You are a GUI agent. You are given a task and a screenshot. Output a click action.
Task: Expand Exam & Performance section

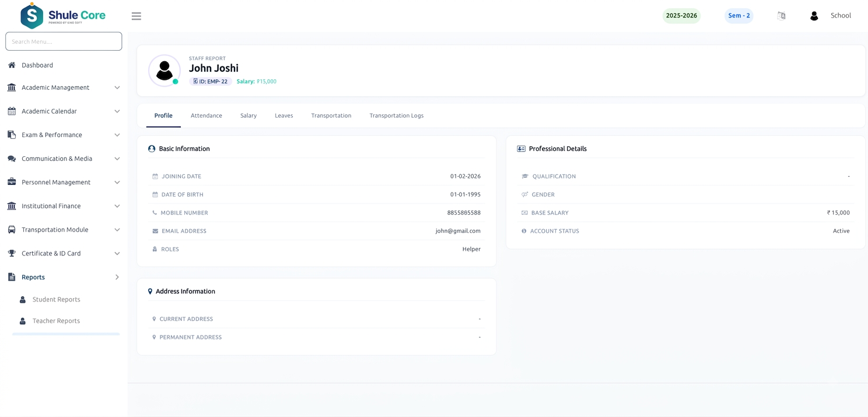(x=117, y=135)
